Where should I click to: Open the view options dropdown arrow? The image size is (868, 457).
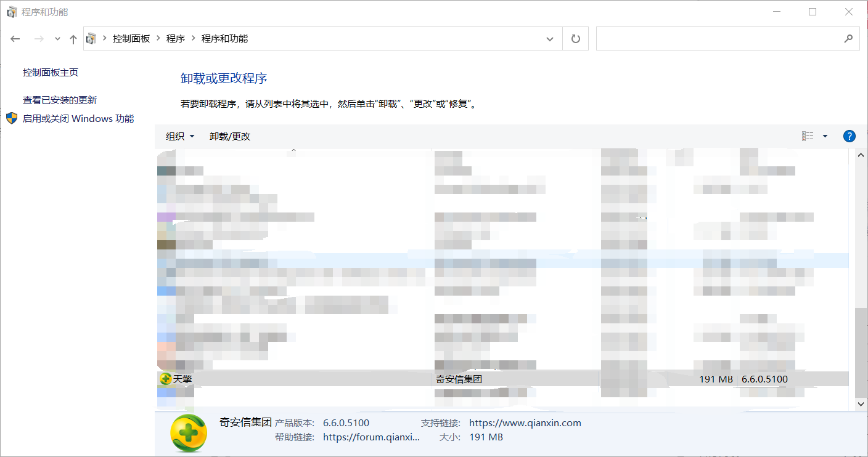click(825, 135)
